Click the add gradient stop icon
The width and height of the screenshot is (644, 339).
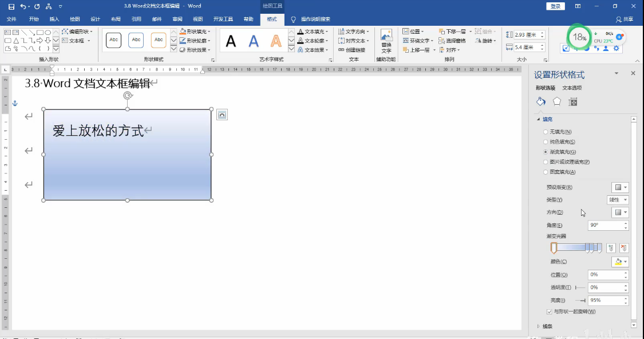pyautogui.click(x=611, y=248)
